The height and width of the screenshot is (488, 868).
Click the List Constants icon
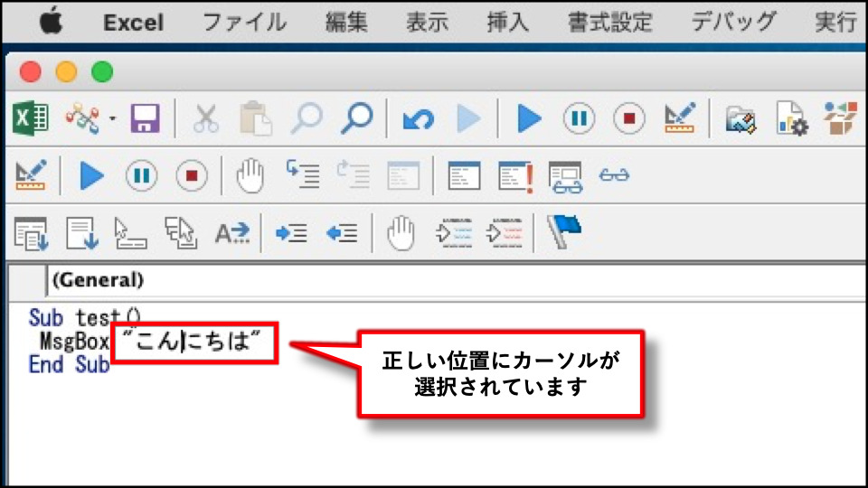tap(82, 233)
